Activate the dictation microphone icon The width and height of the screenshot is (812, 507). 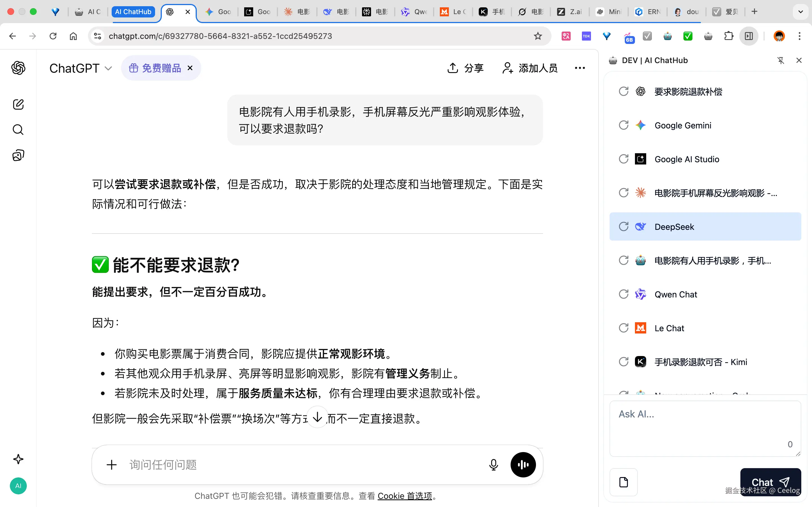tap(493, 465)
